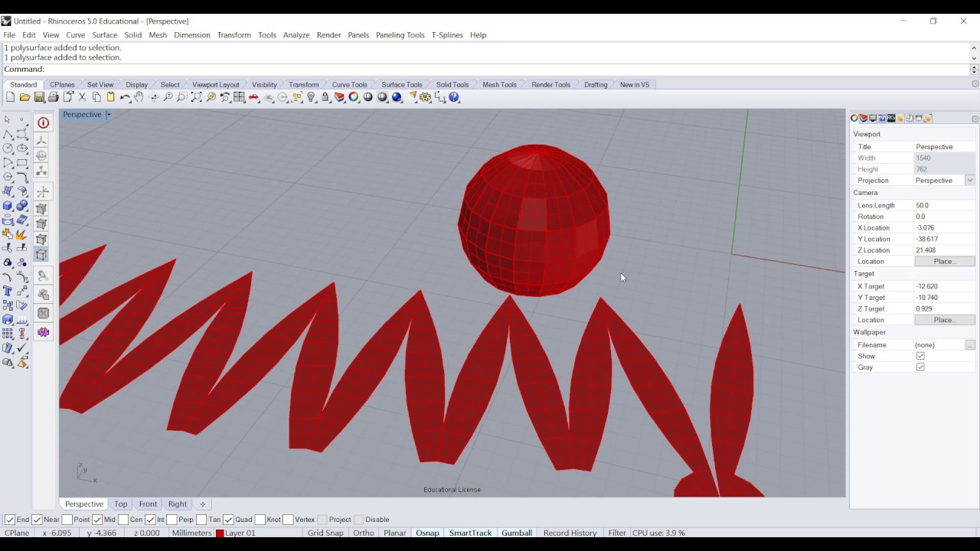Click the Planar toggle in status bar

(x=395, y=533)
